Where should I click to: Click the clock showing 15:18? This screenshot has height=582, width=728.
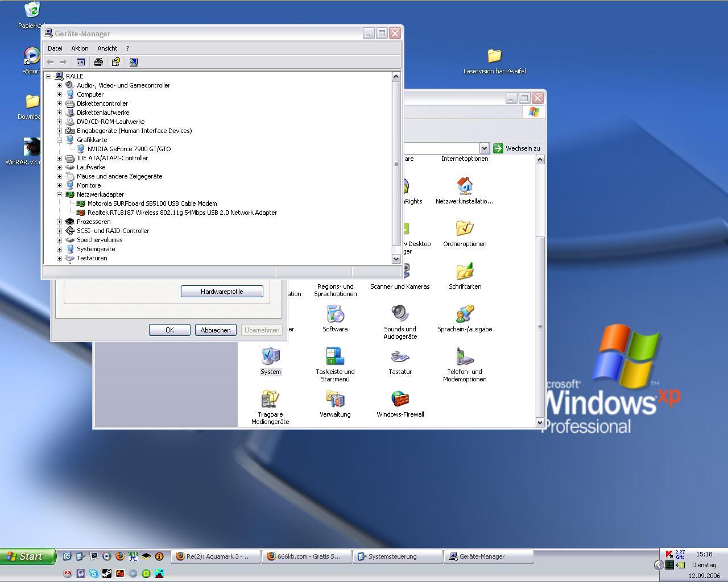pos(704,554)
